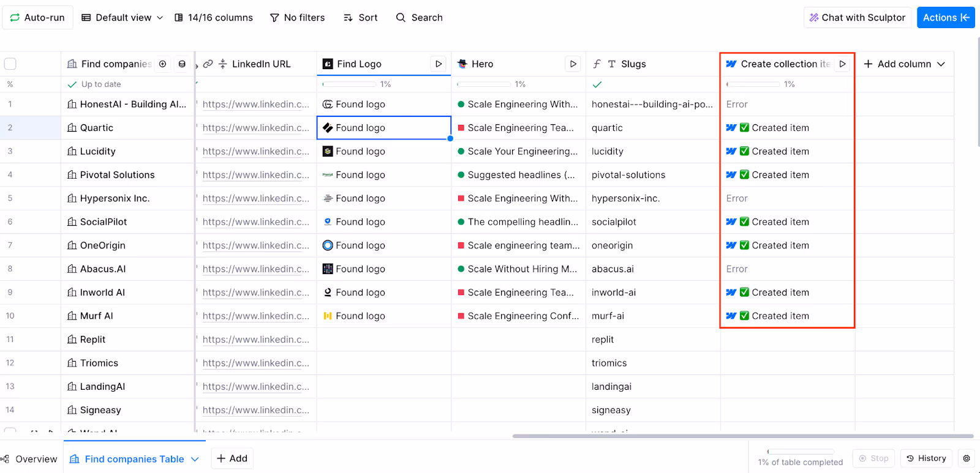The height and width of the screenshot is (473, 980).
Task: Open table Search
Action: [420, 18]
